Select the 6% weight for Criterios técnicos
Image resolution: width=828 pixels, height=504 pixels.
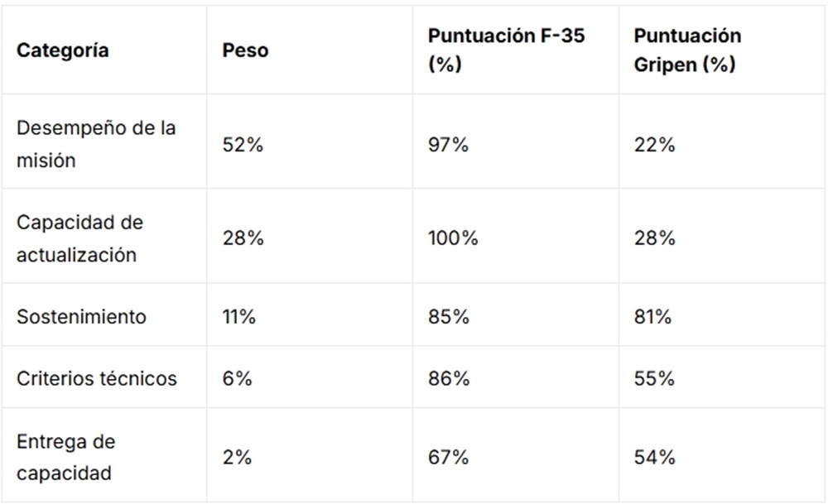tap(237, 378)
